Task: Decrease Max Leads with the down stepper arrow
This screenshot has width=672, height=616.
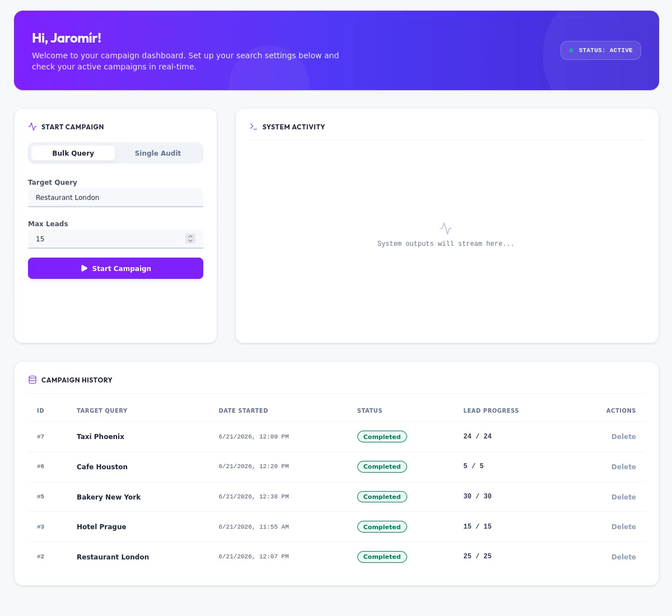Action: click(190, 241)
